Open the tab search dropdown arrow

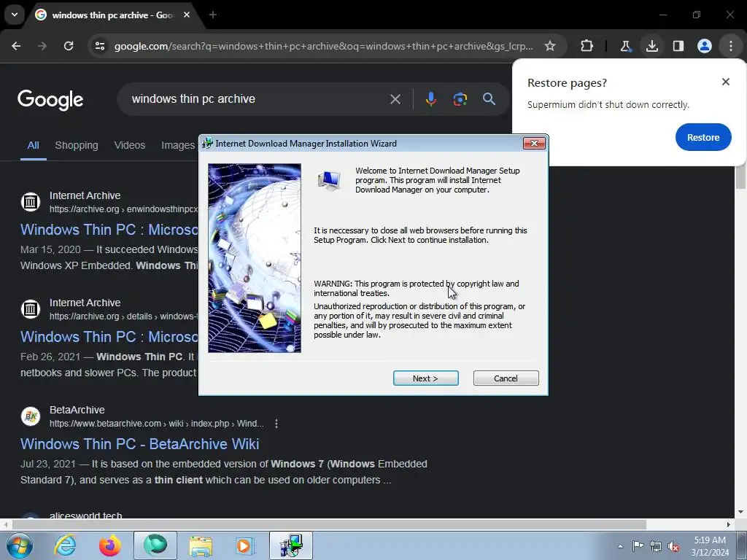coord(15,15)
